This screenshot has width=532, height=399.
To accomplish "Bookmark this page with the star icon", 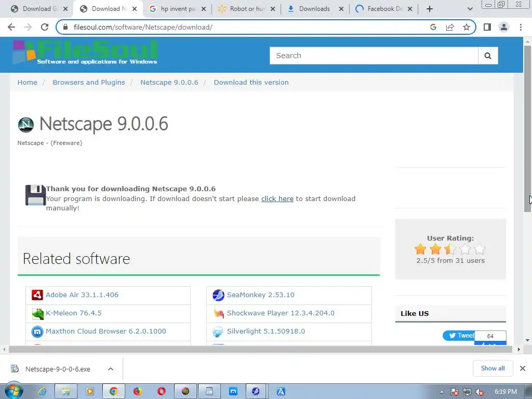I will [x=467, y=27].
